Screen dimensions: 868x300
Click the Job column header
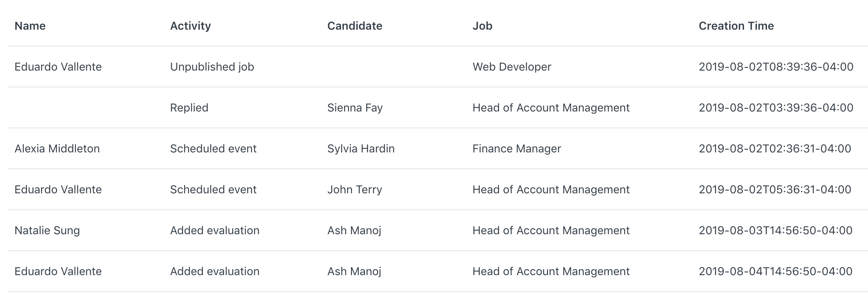482,26
